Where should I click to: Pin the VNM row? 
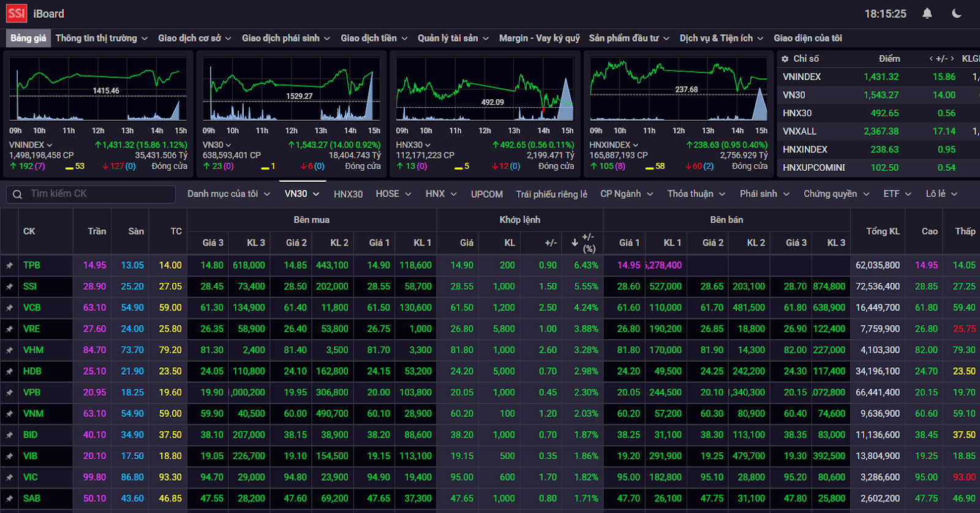coord(9,414)
